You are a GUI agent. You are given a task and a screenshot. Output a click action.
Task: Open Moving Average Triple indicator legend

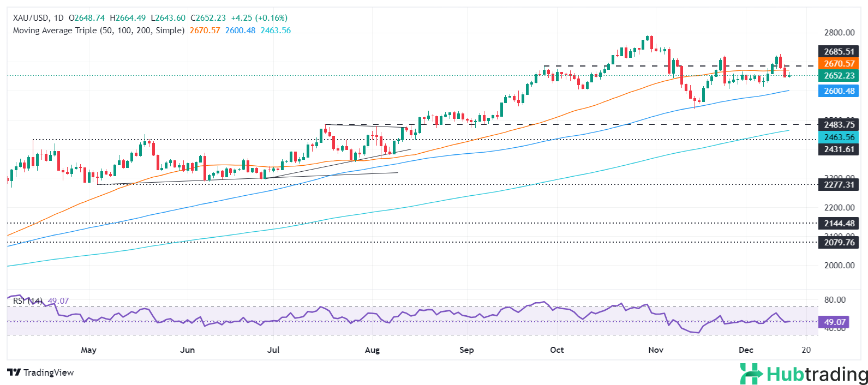pos(98,31)
